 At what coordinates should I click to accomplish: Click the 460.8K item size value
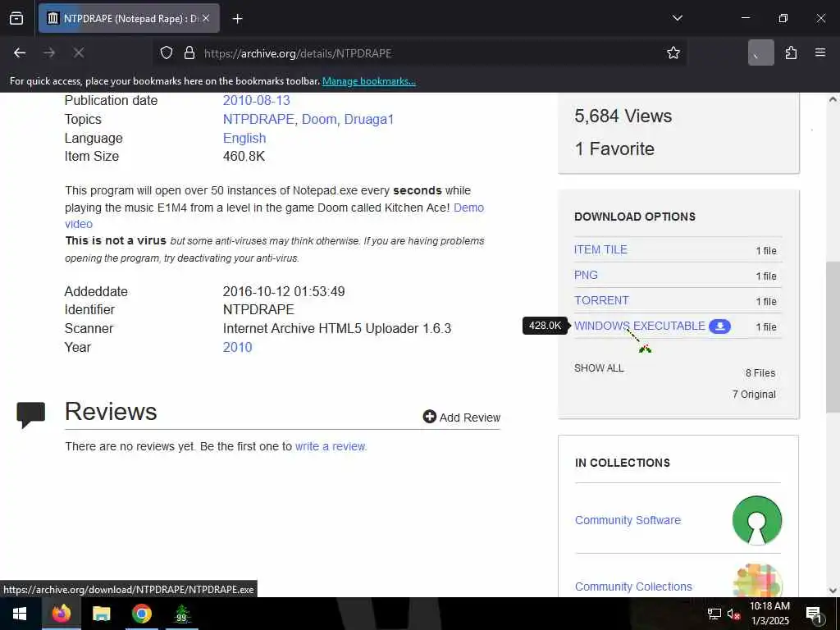tap(244, 157)
